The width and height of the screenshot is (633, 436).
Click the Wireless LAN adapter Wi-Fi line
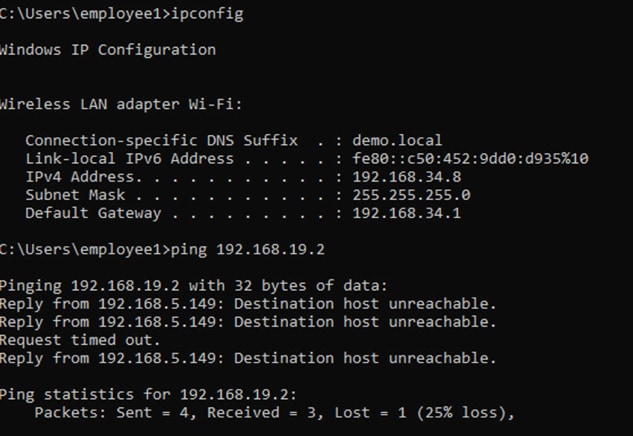[121, 105]
